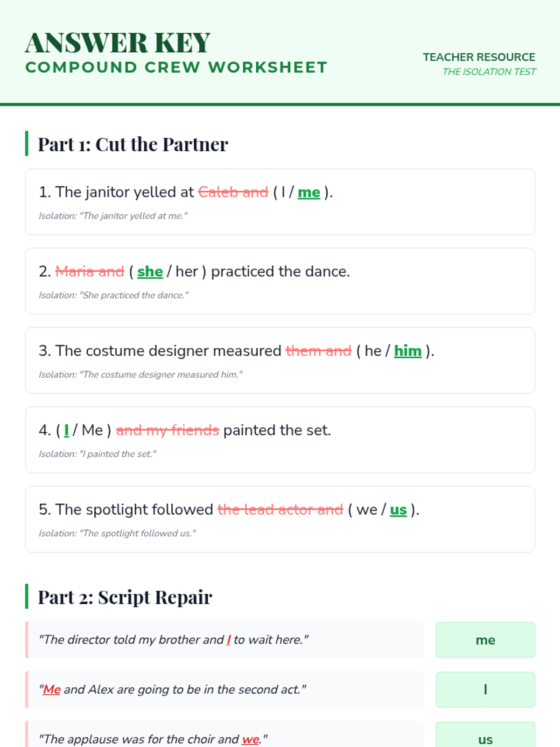The image size is (560, 747).
Task: Click the underlined answer "me" in question 1
Action: 309,192
